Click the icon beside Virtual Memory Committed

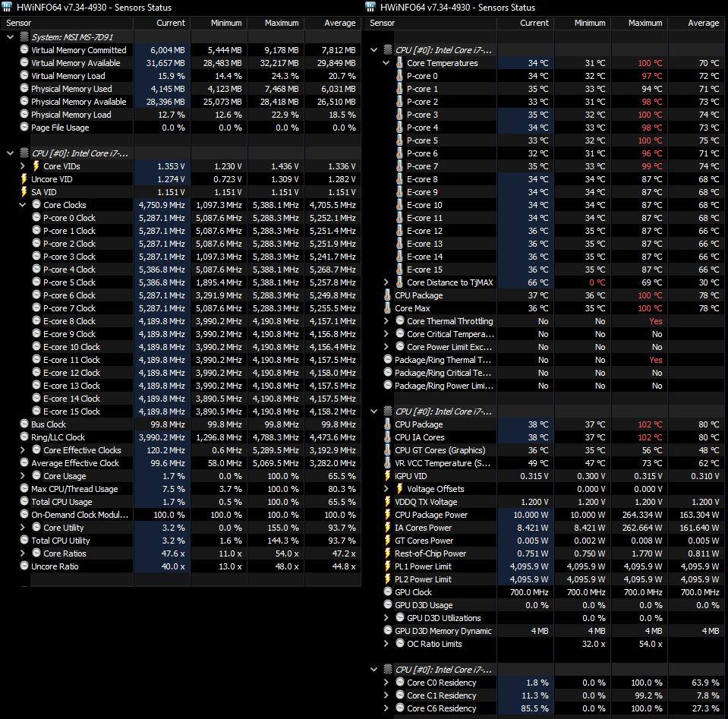click(24, 49)
